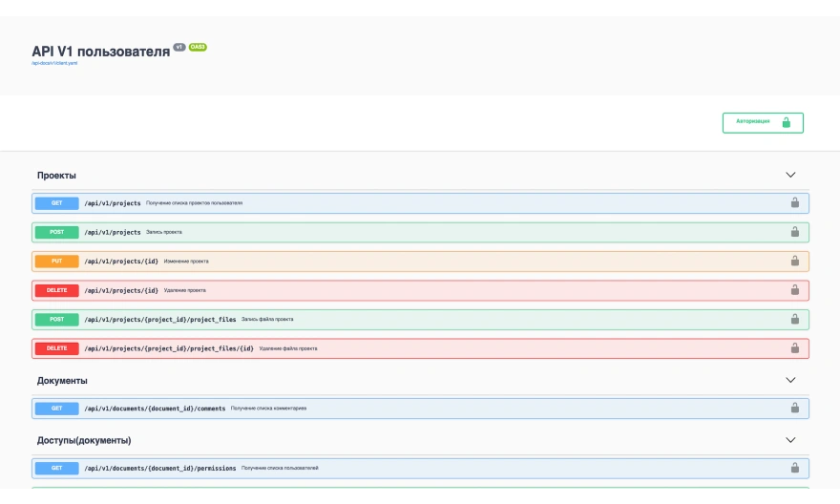
Task: Expand the POST /api/v1/projects endpoint
Action: click(112, 232)
